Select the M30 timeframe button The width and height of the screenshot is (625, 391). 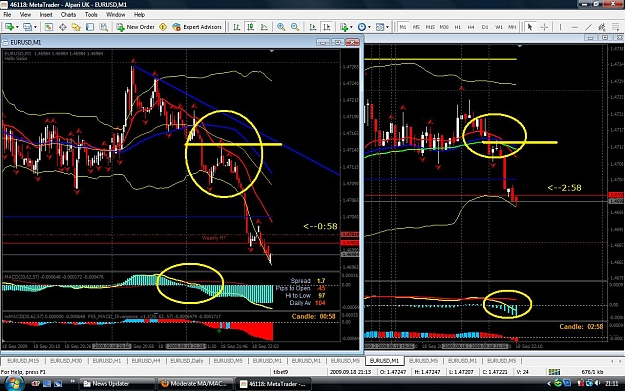pos(444,27)
